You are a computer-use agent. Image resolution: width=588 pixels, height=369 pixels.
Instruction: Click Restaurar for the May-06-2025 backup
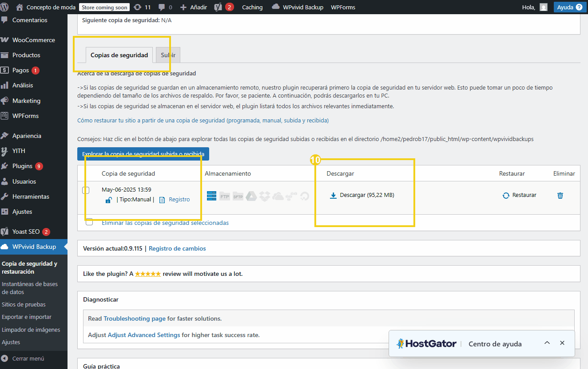click(x=520, y=195)
